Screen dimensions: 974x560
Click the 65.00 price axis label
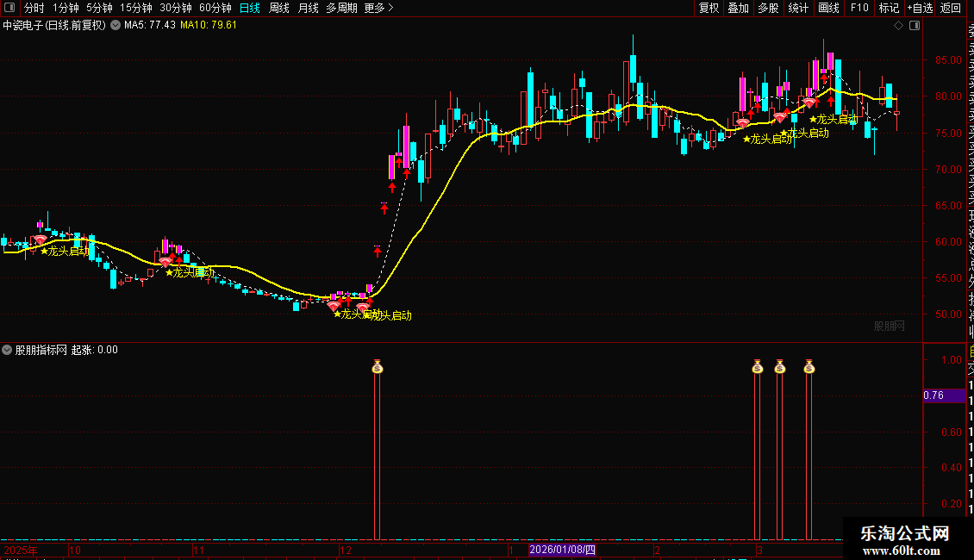coord(948,206)
